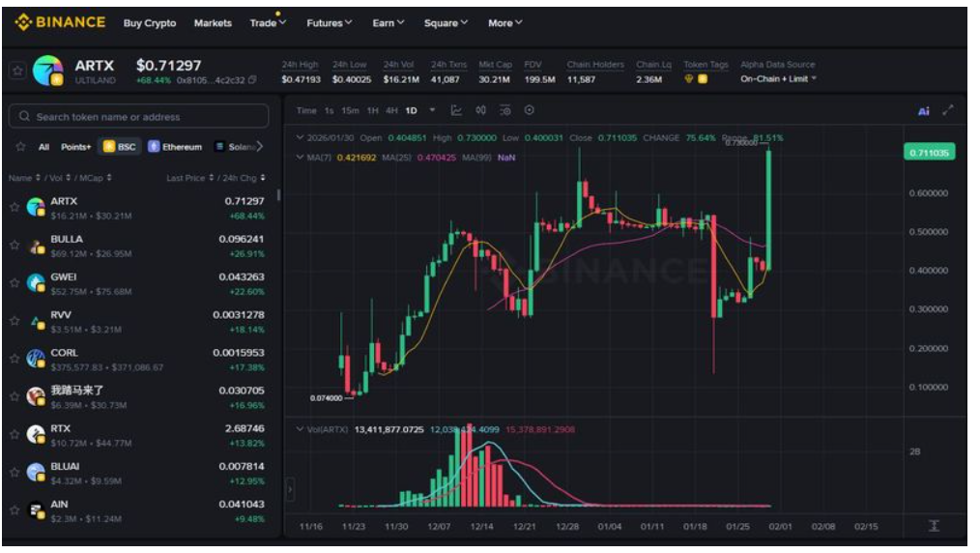
Task: Show favorites filter star tab
Action: (20, 147)
